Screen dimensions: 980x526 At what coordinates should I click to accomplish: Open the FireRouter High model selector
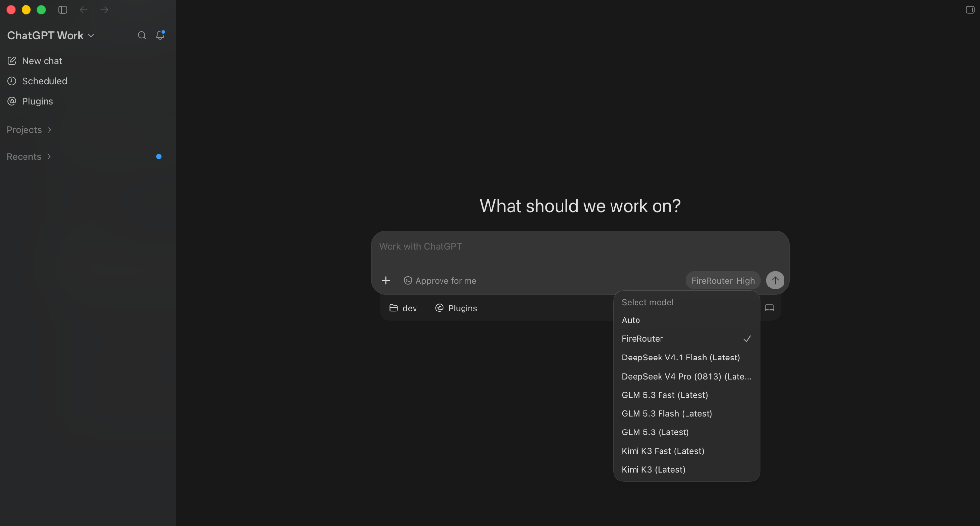coord(723,281)
